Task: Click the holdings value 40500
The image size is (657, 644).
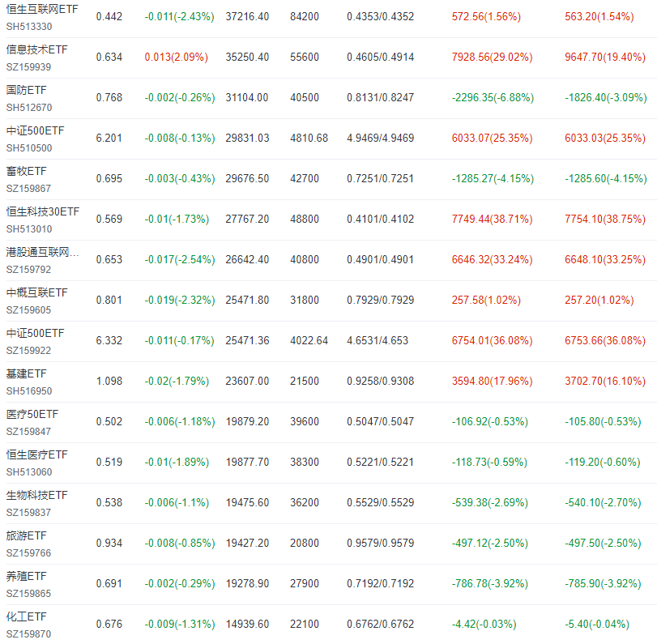Action: pos(305,98)
